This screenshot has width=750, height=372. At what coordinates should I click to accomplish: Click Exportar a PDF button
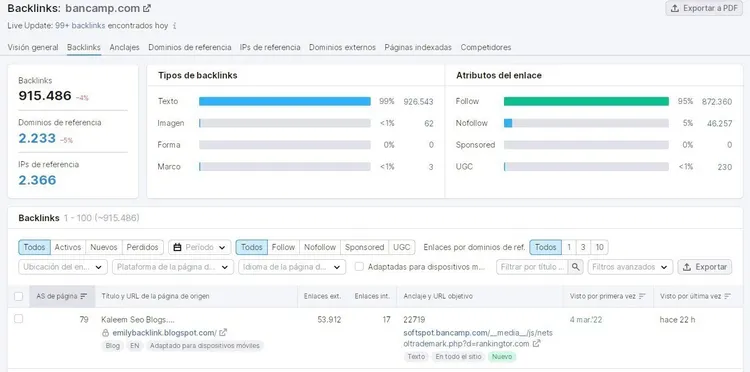[704, 8]
